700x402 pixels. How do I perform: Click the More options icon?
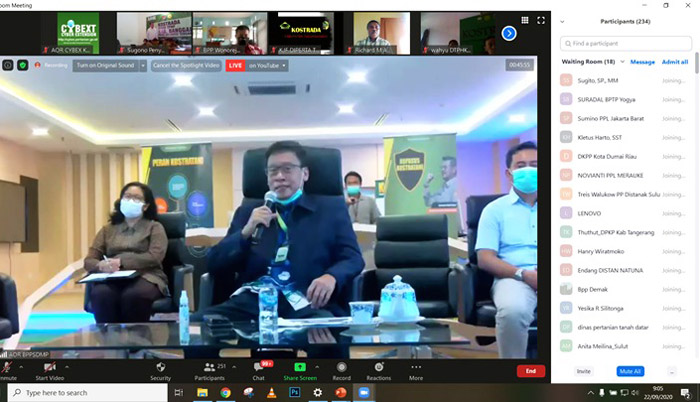click(415, 367)
